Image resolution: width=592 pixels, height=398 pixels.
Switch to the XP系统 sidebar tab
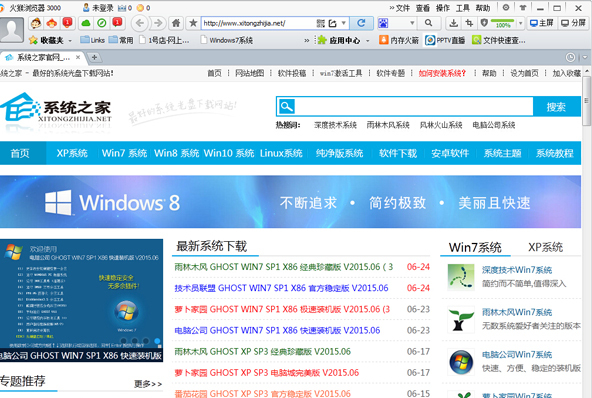point(546,247)
